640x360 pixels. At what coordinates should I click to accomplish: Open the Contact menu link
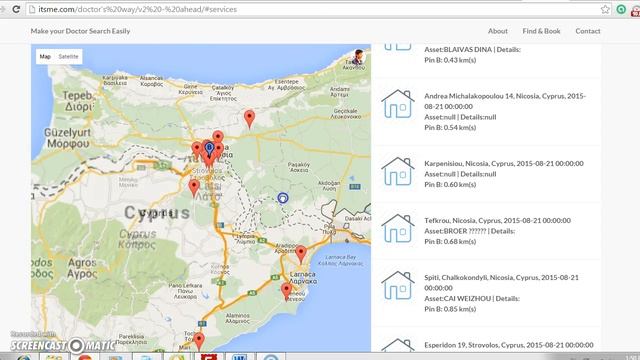(x=588, y=31)
